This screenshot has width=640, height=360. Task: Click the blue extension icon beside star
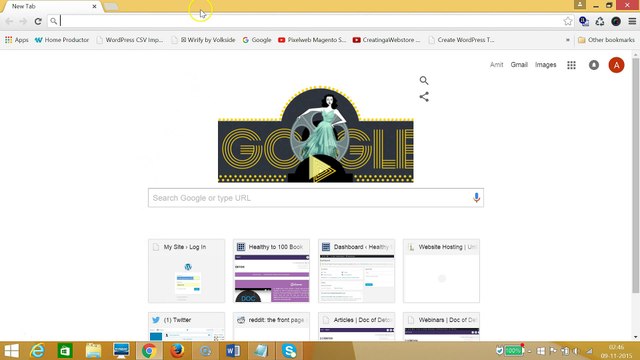point(584,21)
